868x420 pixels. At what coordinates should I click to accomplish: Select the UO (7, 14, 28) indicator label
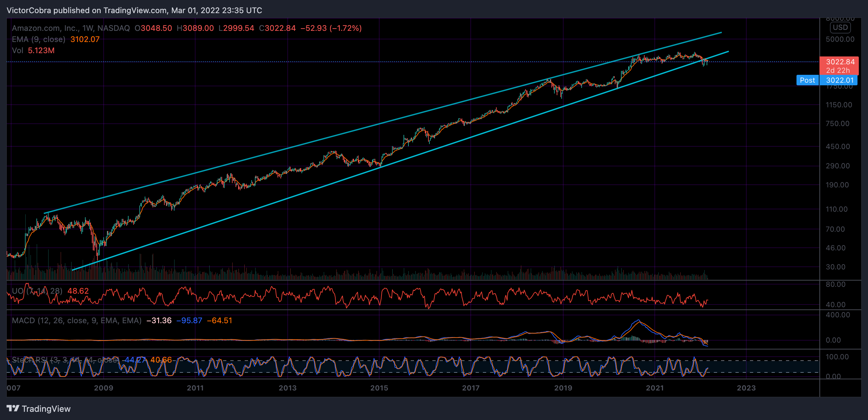click(x=37, y=291)
